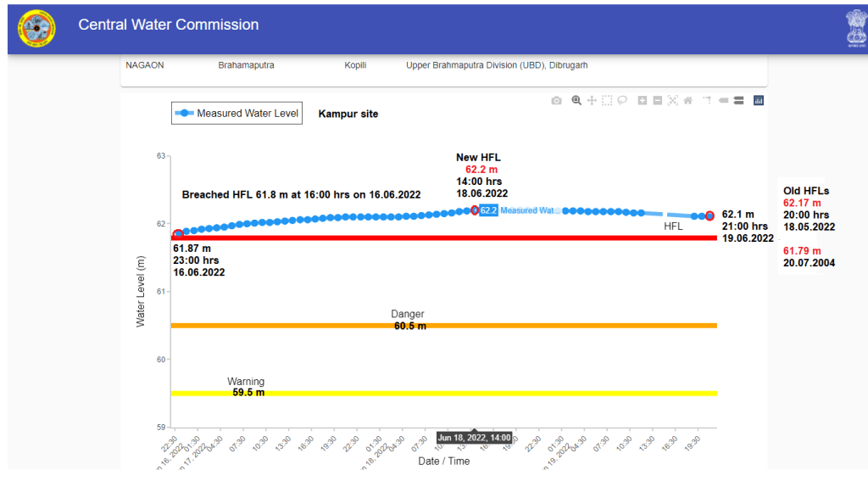
Task: Download plot as PNG camera icon
Action: pyautogui.click(x=556, y=100)
